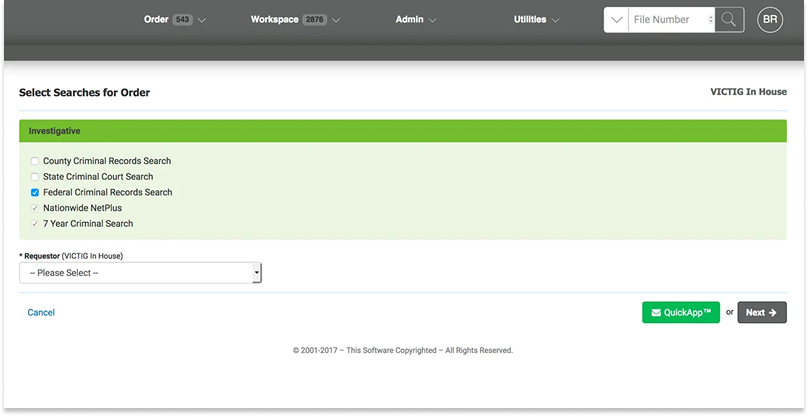Click the QuickApp envelope button
Image resolution: width=808 pixels, height=416 pixels.
coord(681,312)
